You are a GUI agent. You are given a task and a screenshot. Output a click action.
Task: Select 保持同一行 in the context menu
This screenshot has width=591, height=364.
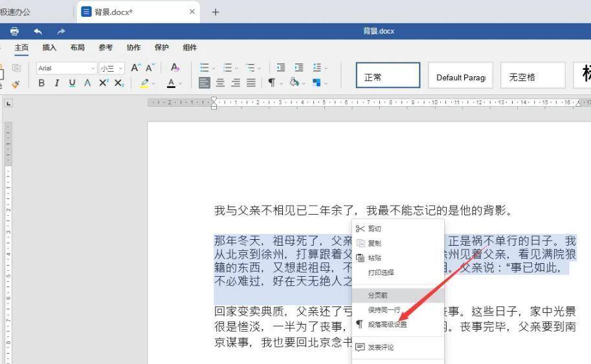tap(398, 310)
